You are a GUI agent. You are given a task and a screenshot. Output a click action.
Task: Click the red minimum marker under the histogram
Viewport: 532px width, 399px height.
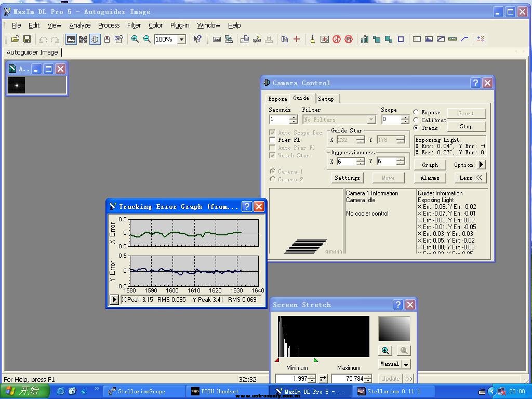[x=277, y=360]
